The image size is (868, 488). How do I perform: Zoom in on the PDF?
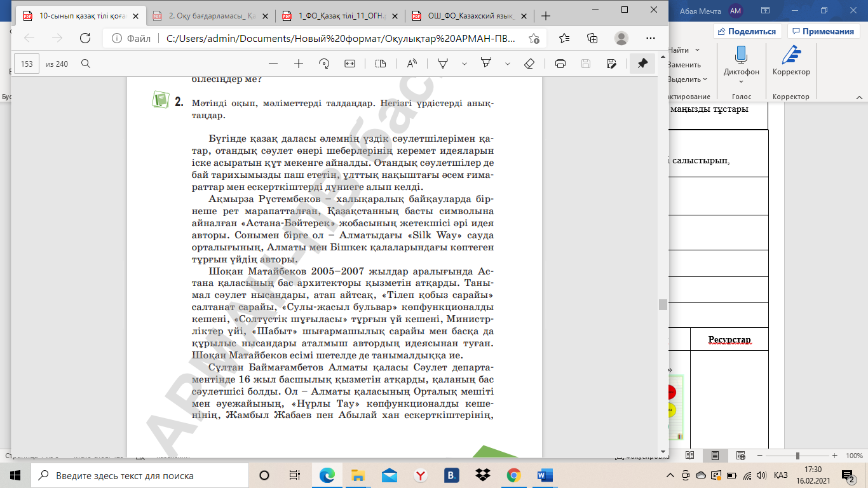pyautogui.click(x=299, y=64)
